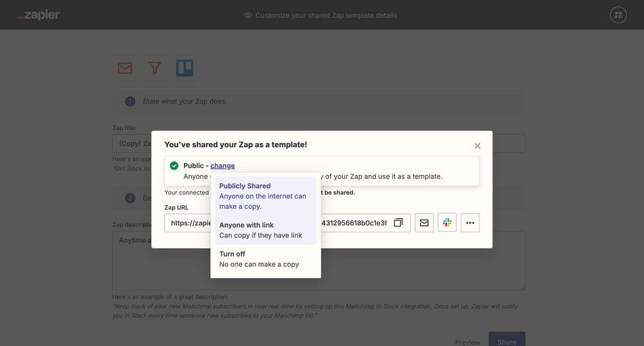Viewport: 644px width, 346px height.
Task: Open more sharing options ellipsis button
Action: pos(470,222)
